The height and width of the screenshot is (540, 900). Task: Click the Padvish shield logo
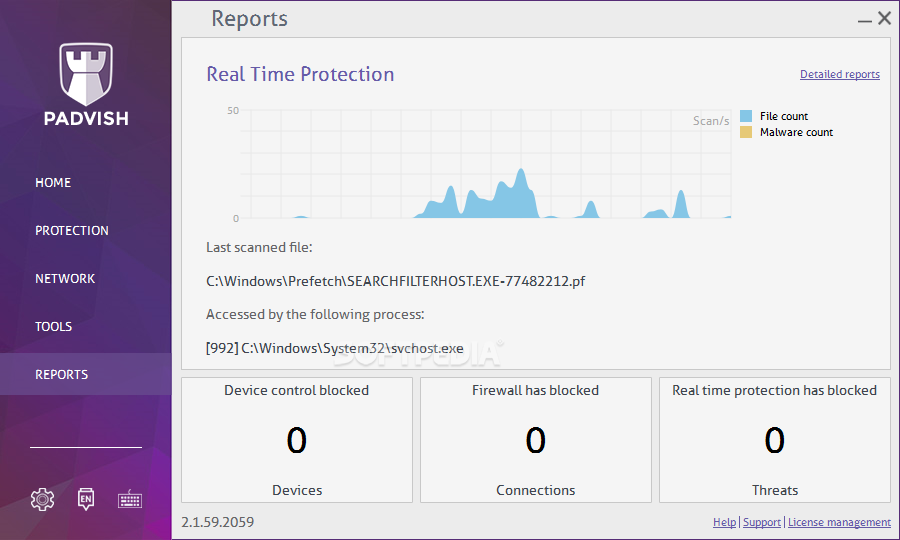click(86, 74)
